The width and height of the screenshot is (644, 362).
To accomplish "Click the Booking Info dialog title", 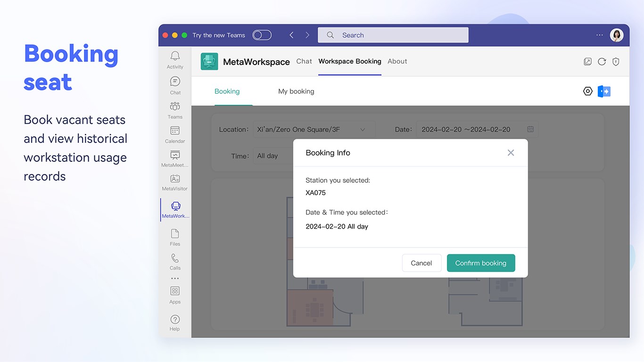I will pyautogui.click(x=328, y=153).
